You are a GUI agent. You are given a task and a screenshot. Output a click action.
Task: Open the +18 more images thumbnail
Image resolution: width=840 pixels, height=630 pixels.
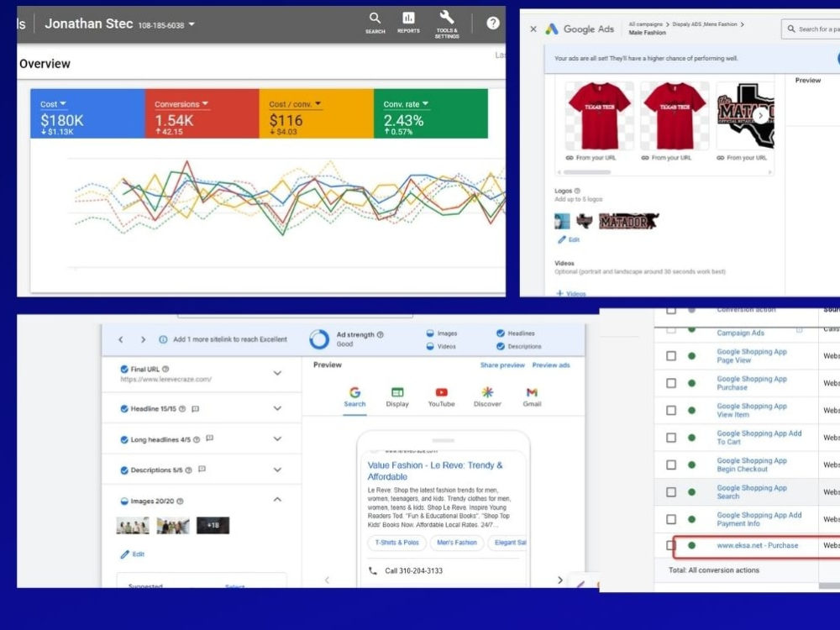point(213,525)
